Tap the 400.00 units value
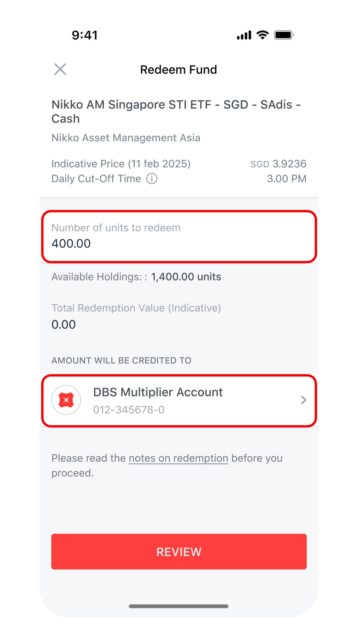 click(71, 244)
